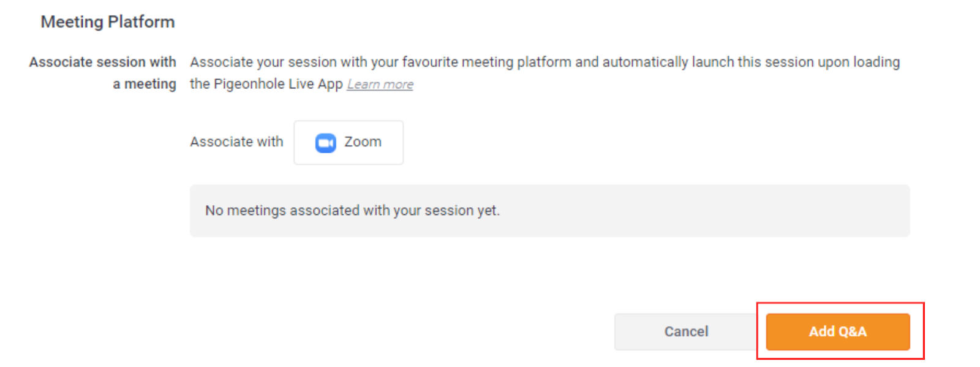Click the red highlight border around Add Q&A
The image size is (980, 367).
pos(924,331)
